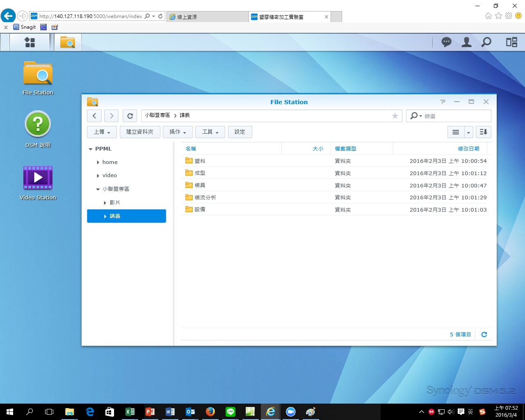Reload the file list near 5 個項目
The height and width of the screenshot is (420, 525).
point(484,334)
